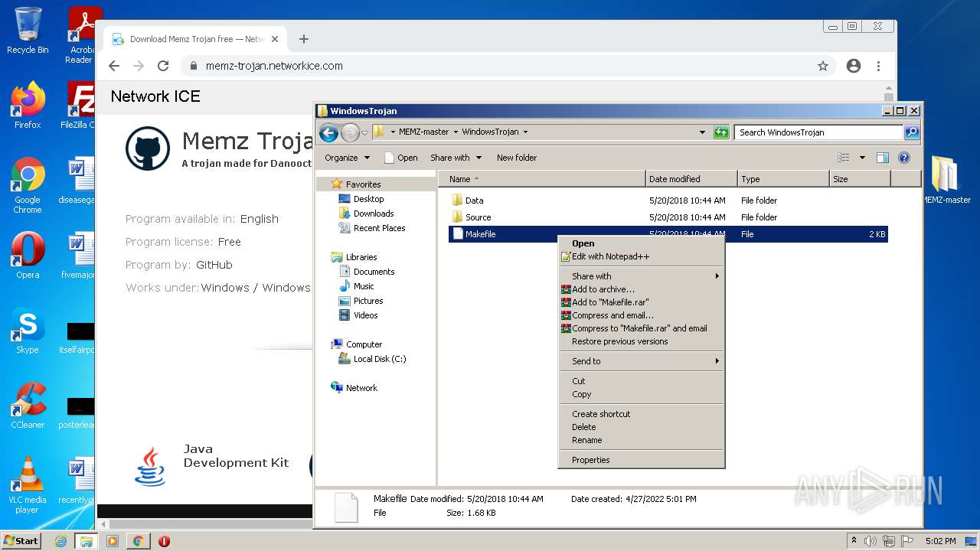
Task: Select Cut from context menu
Action: (642, 381)
